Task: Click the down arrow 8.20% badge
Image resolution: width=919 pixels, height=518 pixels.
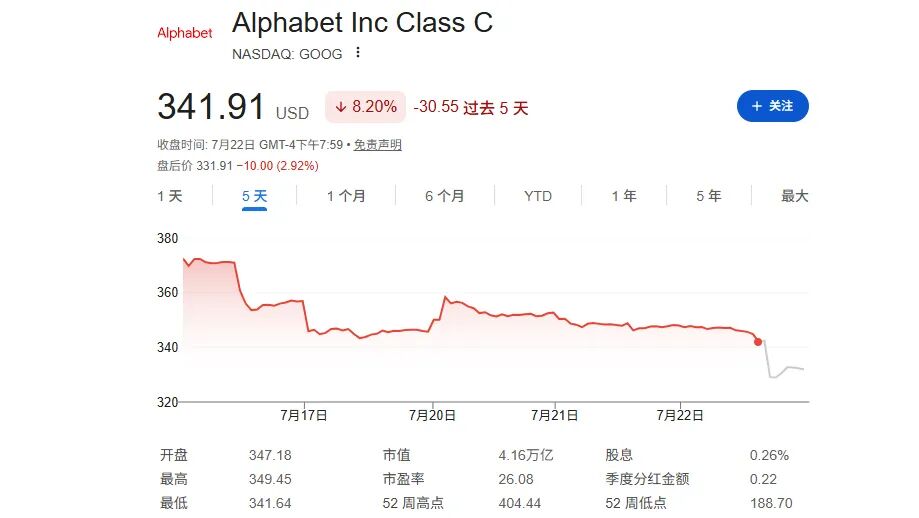Action: (x=365, y=107)
